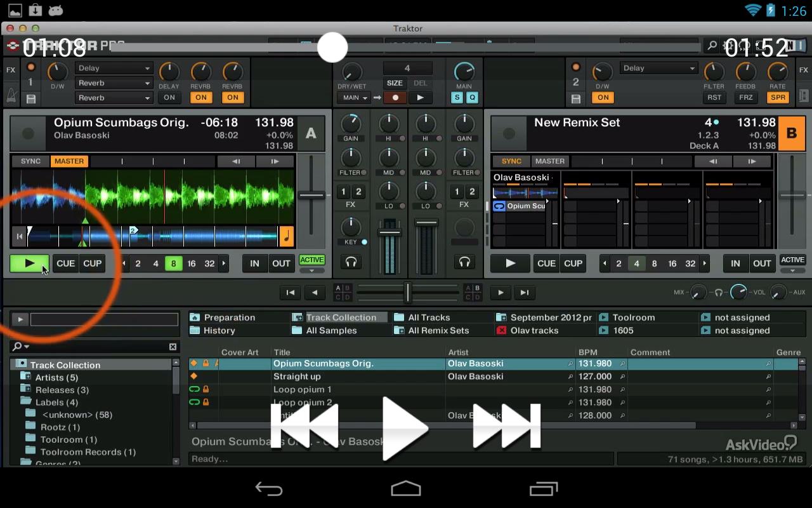
Task: Select the Preparation favorite folder
Action: click(229, 317)
